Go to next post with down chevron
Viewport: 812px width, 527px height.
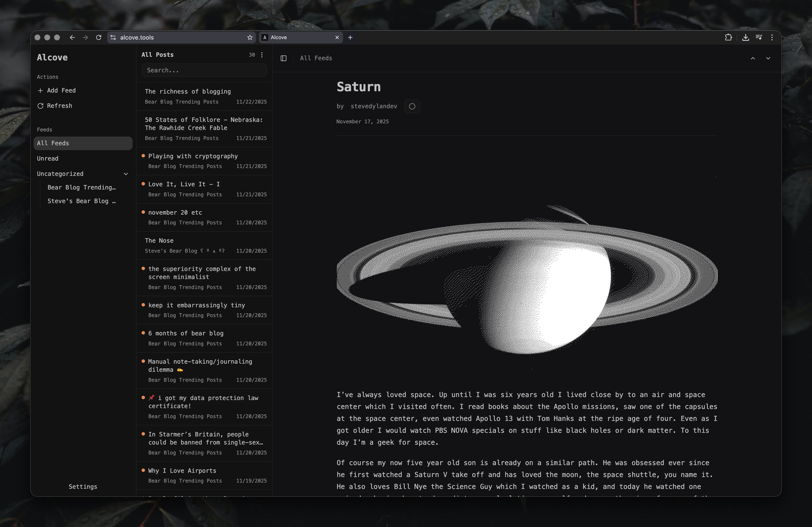[x=768, y=58]
